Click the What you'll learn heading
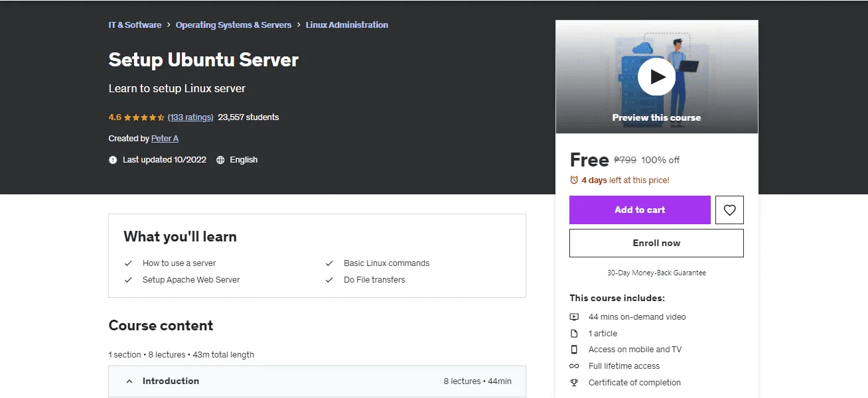Screen dimensions: 868x398 (180, 237)
